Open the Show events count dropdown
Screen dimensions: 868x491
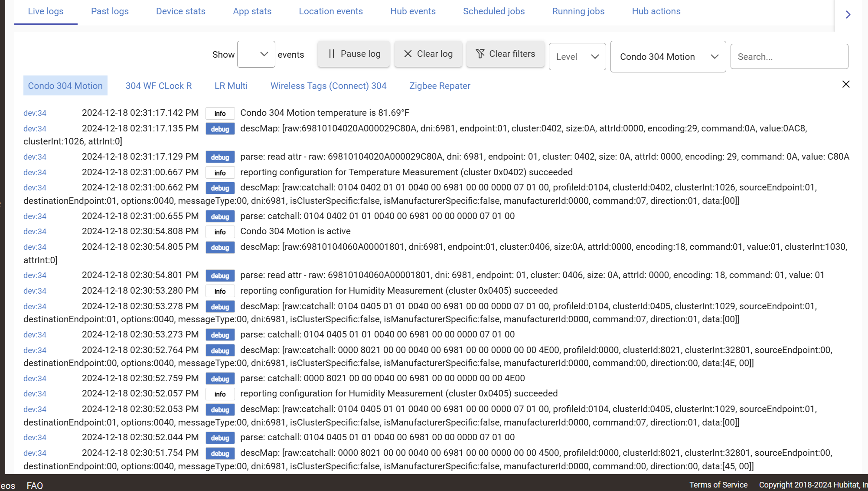coord(256,54)
